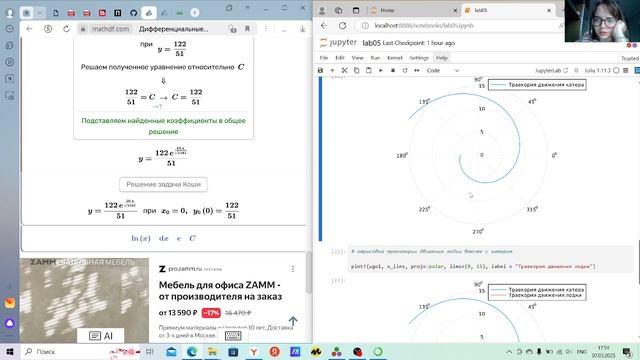Open Yandex Browser red Y taskbar icon
This screenshot has width=640, height=360.
[x=254, y=351]
